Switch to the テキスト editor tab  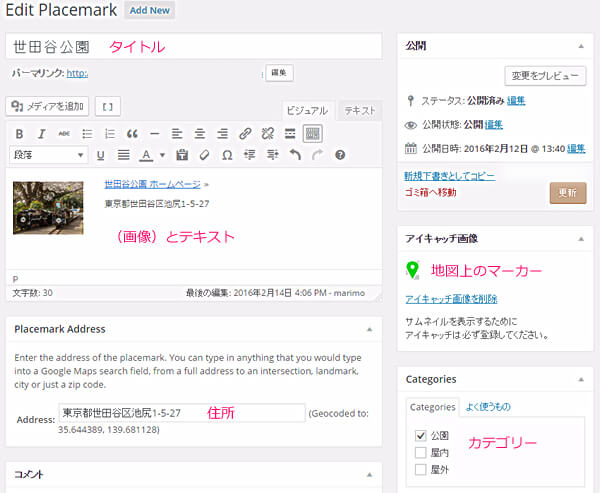[x=360, y=111]
